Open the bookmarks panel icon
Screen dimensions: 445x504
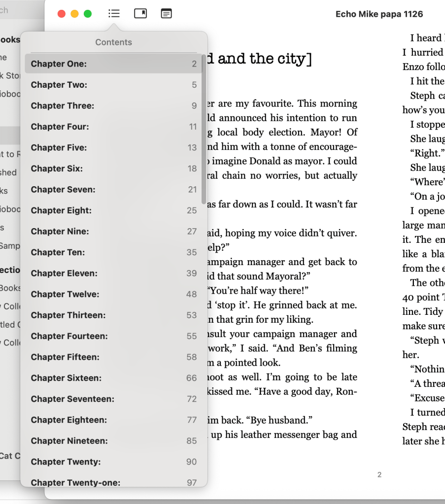click(x=140, y=14)
